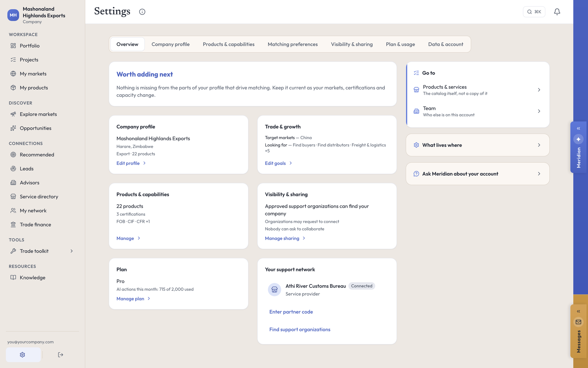Open Trade finance in the sidebar
588x368 pixels.
42,224
